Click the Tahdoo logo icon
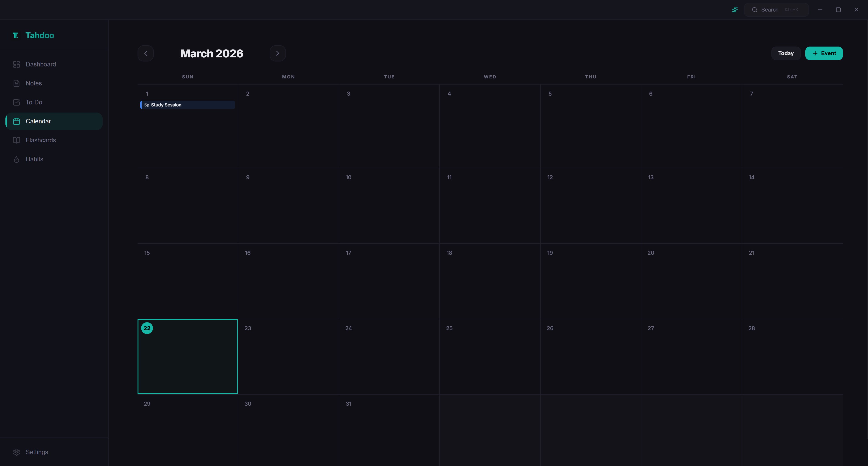This screenshot has width=868, height=466. (x=16, y=35)
